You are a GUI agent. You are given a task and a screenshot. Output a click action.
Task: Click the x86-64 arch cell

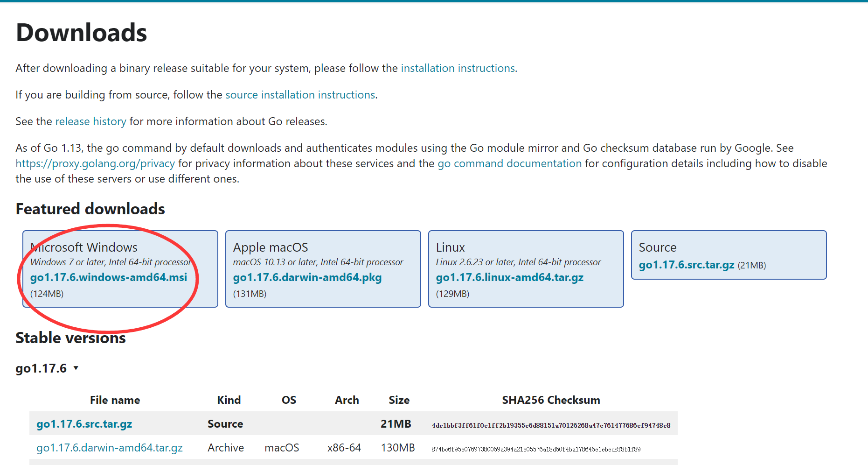coord(344,448)
